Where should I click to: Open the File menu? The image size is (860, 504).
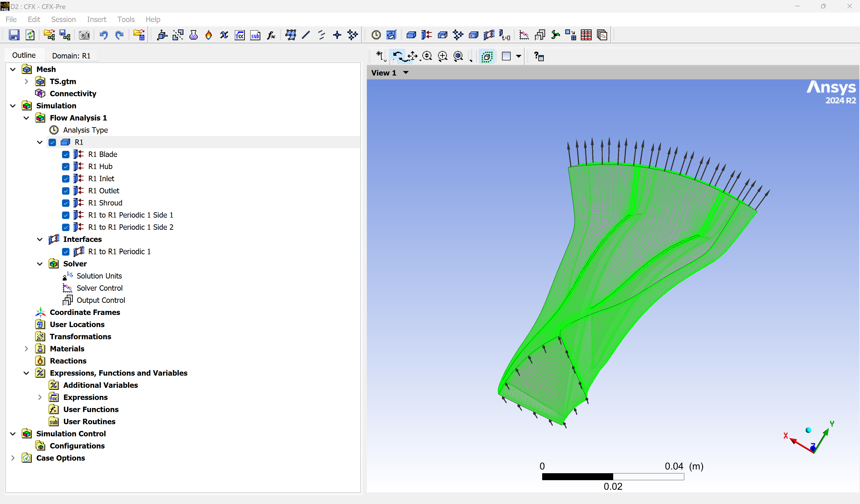click(11, 20)
